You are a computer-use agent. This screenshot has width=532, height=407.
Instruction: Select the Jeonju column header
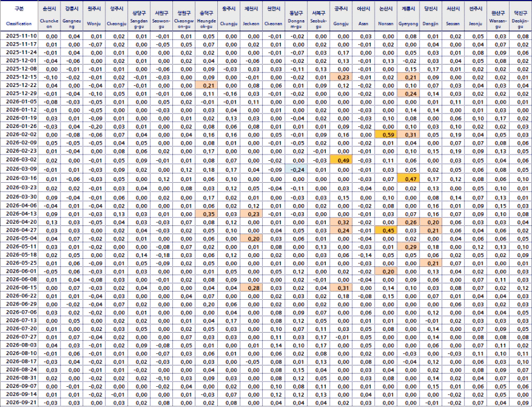[476, 16]
